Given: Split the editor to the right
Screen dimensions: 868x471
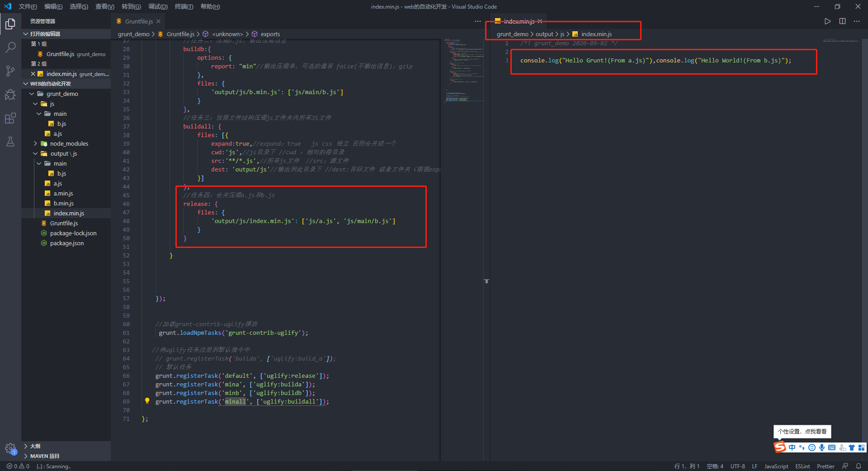Looking at the screenshot, I should pos(842,21).
